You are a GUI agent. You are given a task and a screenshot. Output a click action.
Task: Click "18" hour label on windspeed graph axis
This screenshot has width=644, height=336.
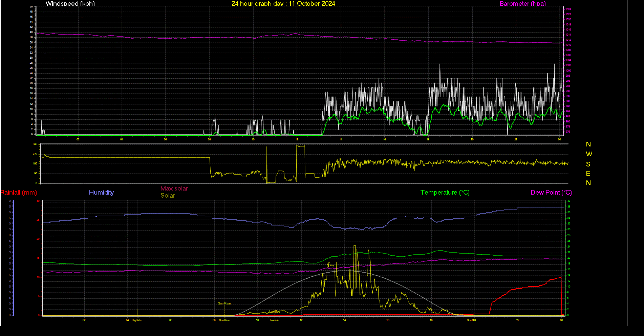click(x=428, y=139)
